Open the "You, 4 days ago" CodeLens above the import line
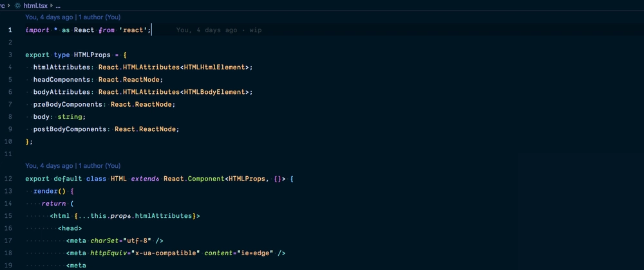The image size is (644, 270). click(x=48, y=17)
